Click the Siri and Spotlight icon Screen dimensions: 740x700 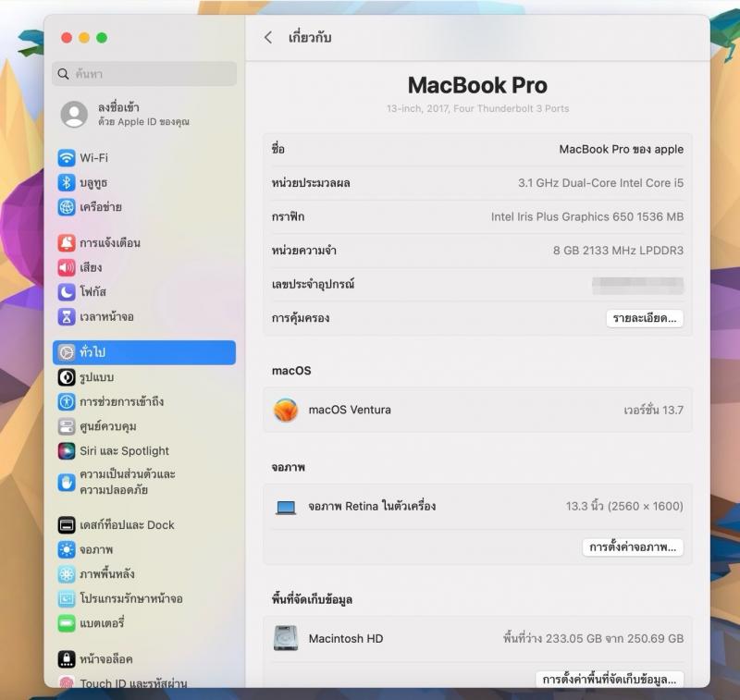(x=67, y=450)
